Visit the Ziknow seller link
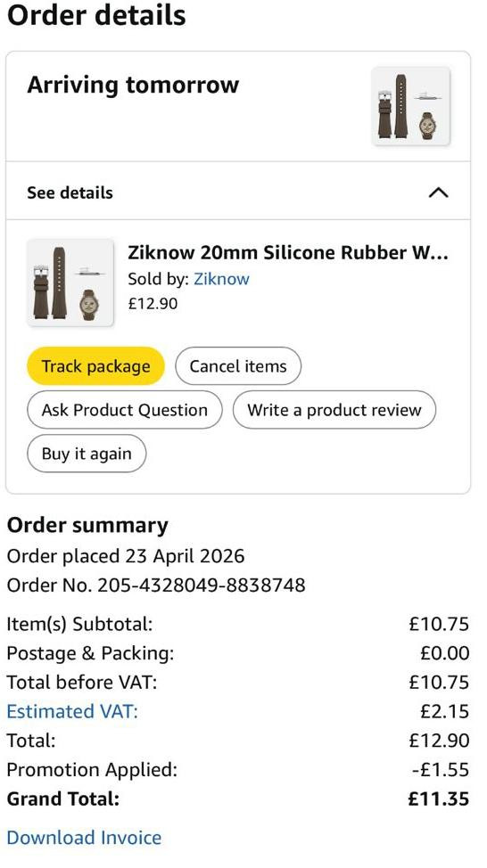The width and height of the screenshot is (487, 868). [x=221, y=278]
